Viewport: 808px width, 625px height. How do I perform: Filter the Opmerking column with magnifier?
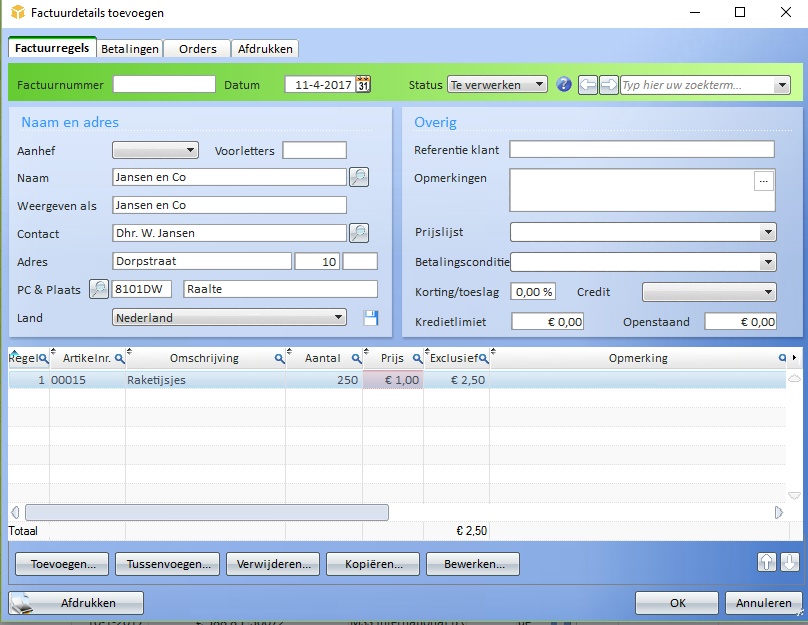782,358
